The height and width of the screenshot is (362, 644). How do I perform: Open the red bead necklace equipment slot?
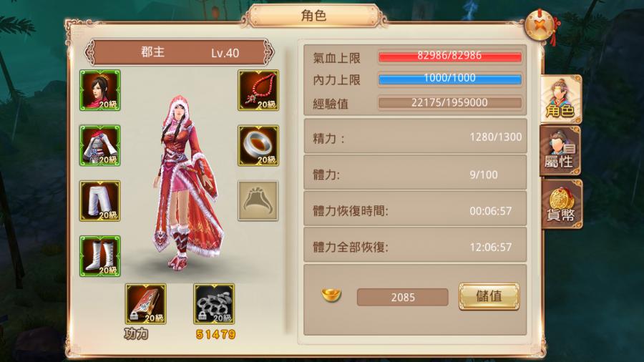(258, 90)
